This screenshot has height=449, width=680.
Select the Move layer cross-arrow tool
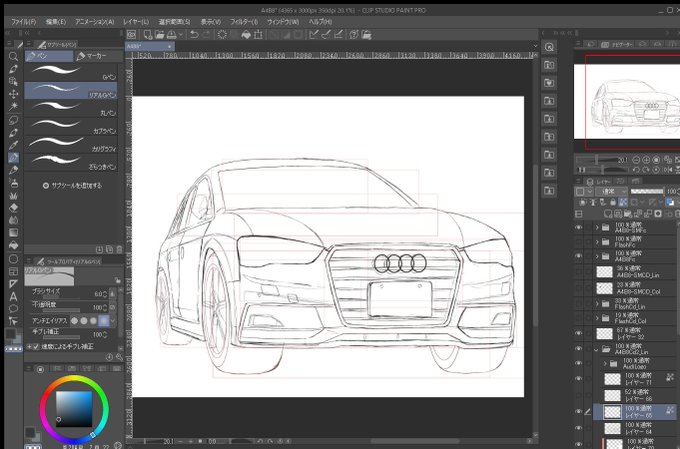click(13, 94)
